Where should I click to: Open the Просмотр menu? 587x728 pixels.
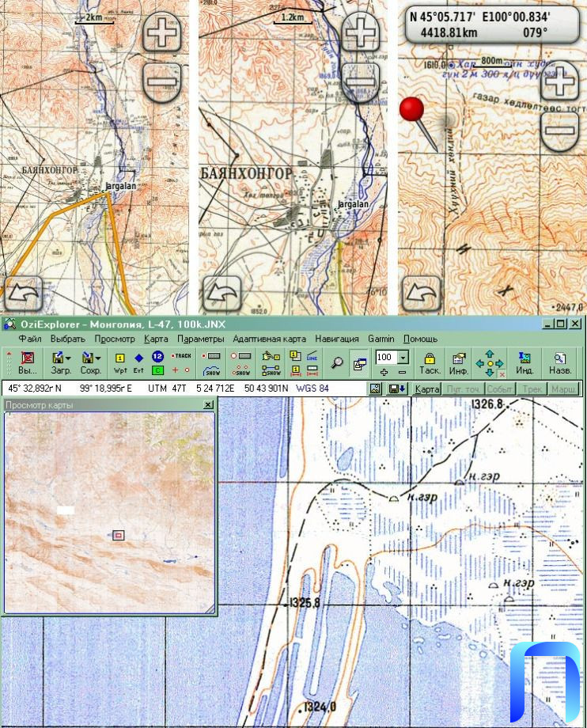115,339
